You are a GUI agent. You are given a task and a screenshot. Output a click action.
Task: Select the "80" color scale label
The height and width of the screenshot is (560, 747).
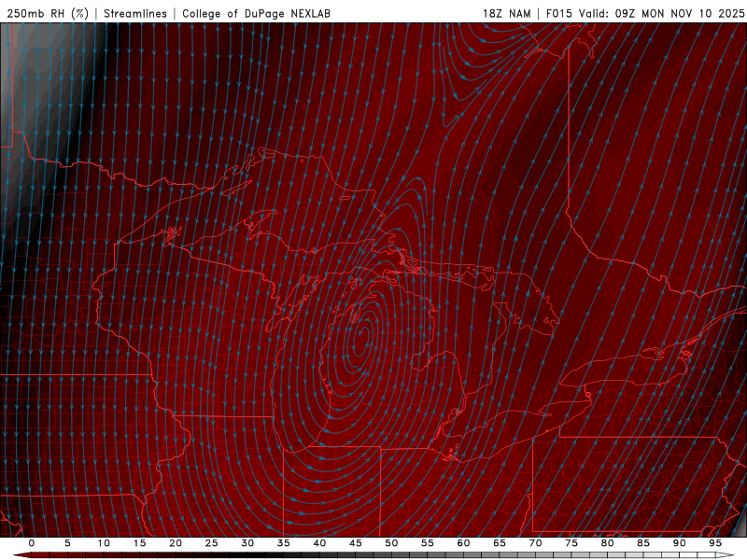pos(608,543)
